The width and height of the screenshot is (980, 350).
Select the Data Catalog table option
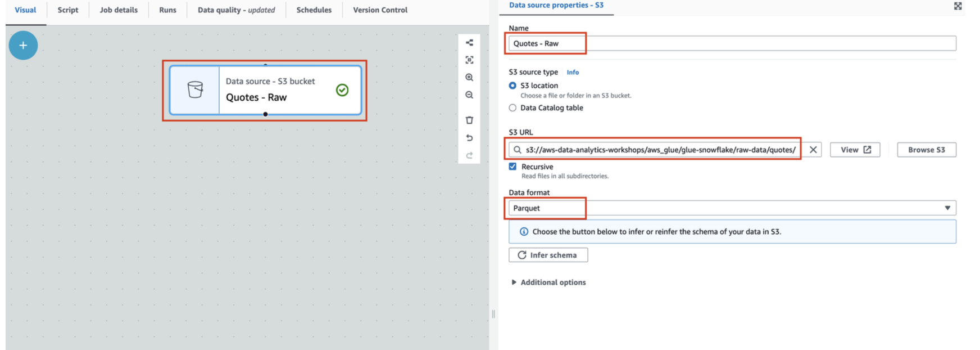[x=512, y=108]
